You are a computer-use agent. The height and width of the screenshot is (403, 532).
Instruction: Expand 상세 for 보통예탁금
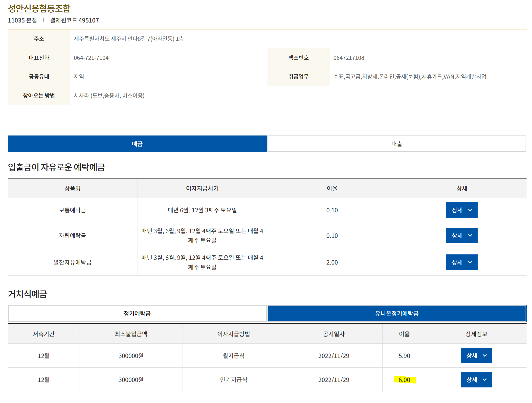point(462,210)
